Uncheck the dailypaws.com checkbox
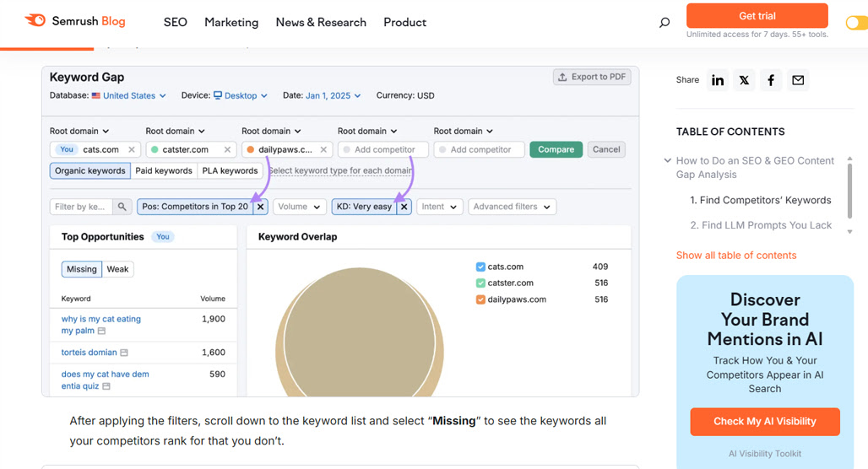 click(480, 299)
